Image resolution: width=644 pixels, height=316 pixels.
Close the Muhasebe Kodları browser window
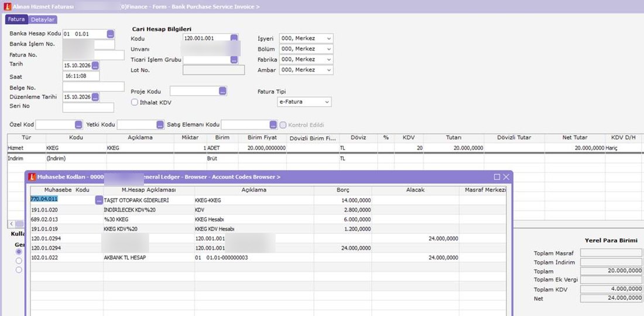[506, 177]
